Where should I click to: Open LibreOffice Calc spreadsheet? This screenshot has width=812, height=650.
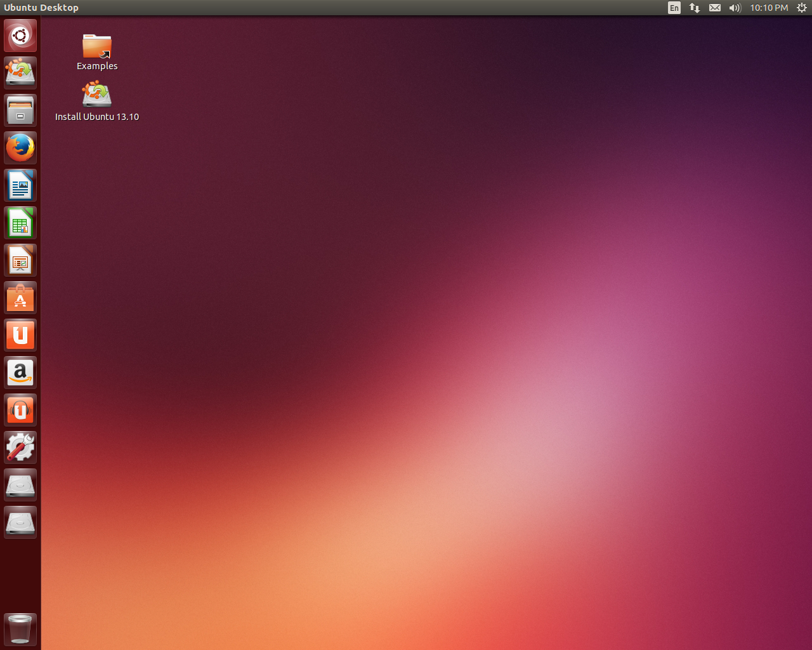[x=20, y=223]
